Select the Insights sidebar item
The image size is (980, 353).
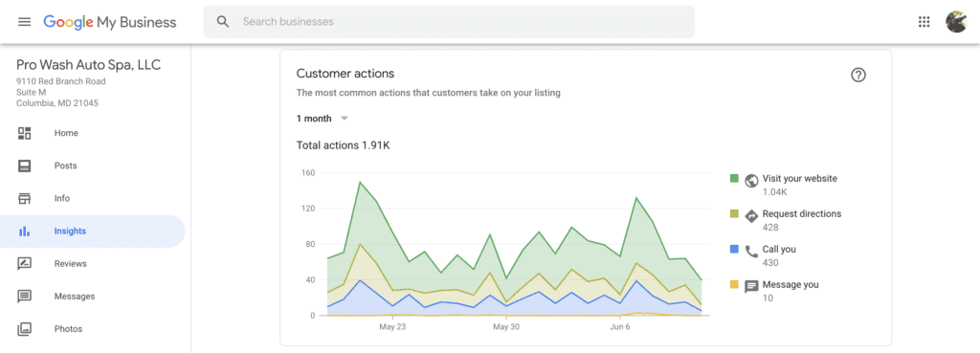click(93, 232)
